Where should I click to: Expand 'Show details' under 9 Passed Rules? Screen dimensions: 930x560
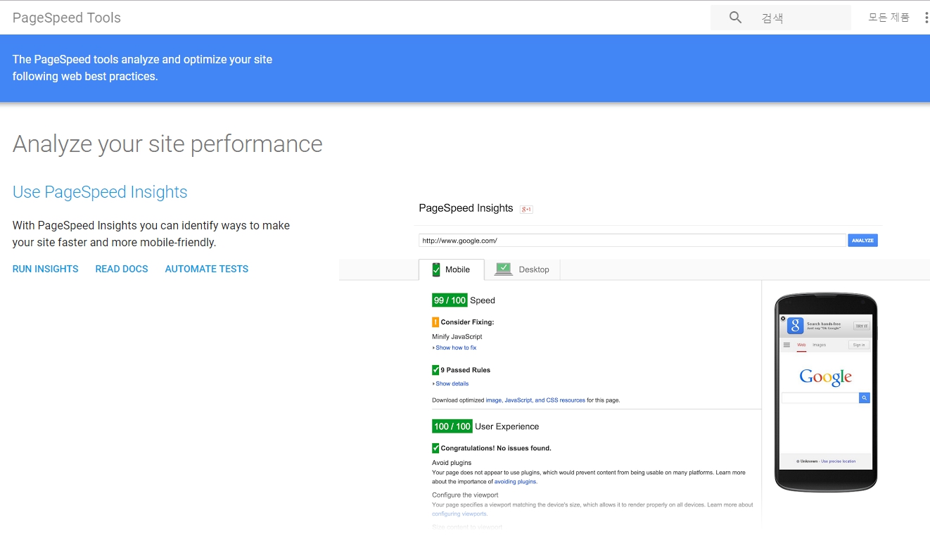[x=452, y=383]
